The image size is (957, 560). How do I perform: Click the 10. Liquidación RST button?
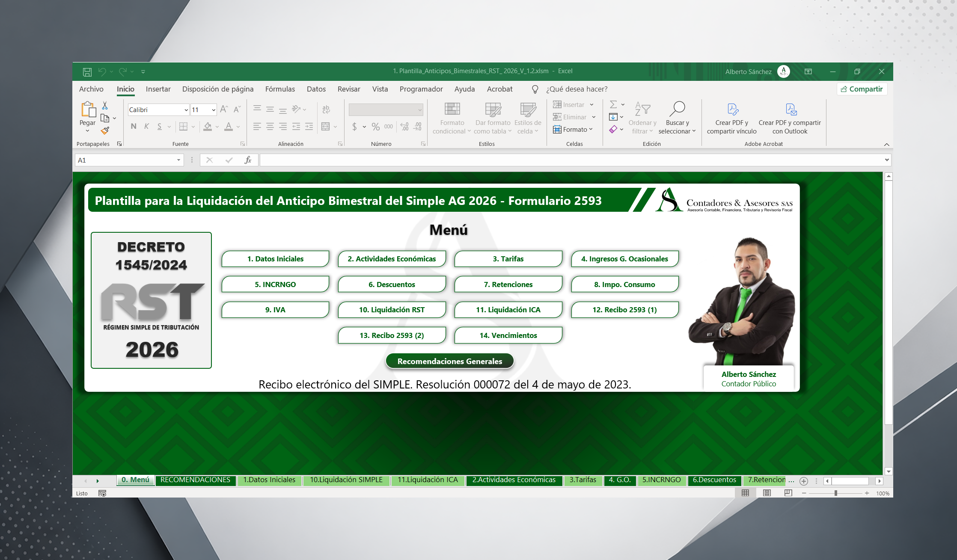pos(392,310)
